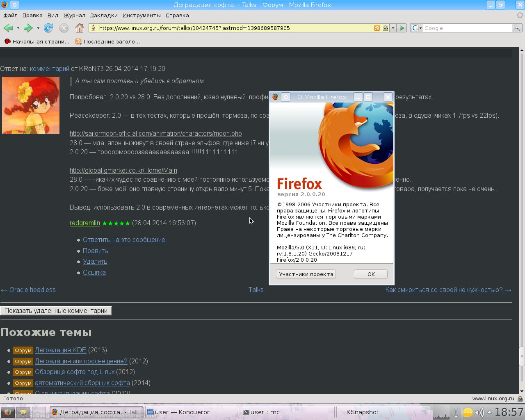This screenshot has height=420, width=525.
Task: Click OK in the About Firefox dialog
Action: tap(371, 274)
